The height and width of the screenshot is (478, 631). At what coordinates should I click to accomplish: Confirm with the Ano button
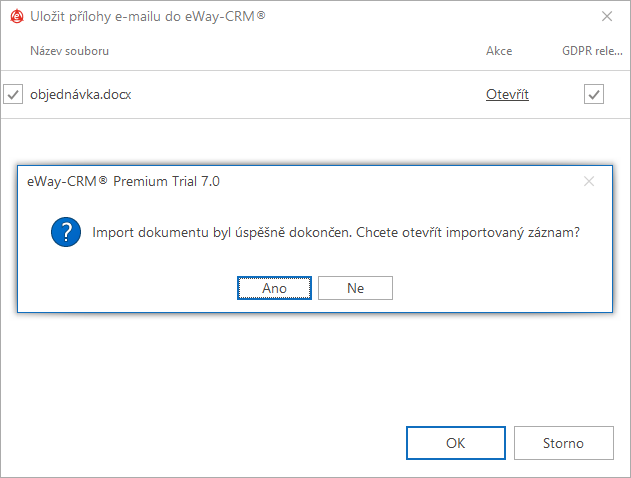pos(274,288)
